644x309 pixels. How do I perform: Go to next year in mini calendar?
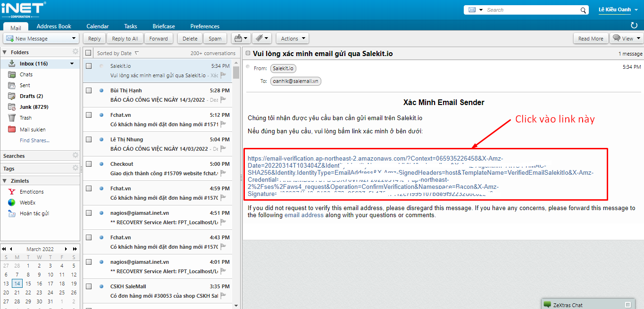(74, 249)
